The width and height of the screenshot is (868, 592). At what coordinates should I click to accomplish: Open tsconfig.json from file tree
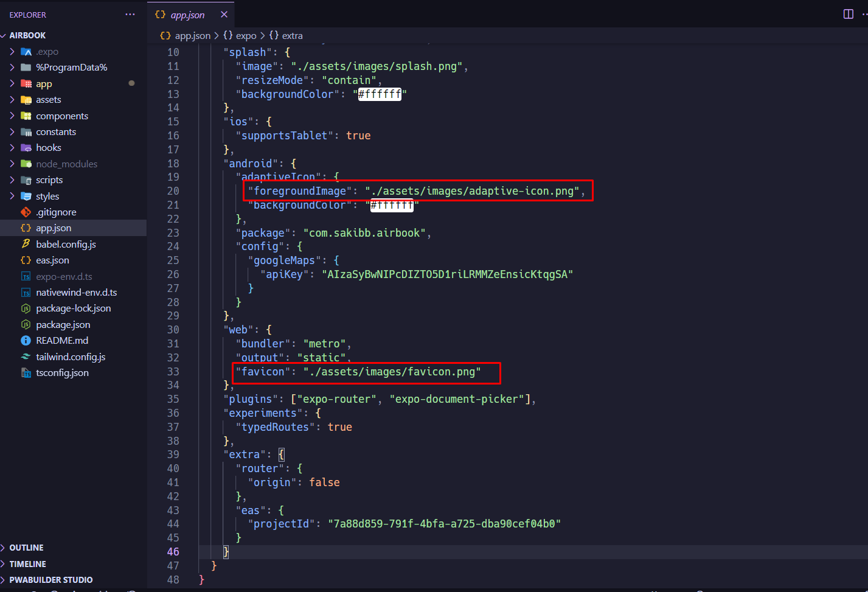coord(62,373)
